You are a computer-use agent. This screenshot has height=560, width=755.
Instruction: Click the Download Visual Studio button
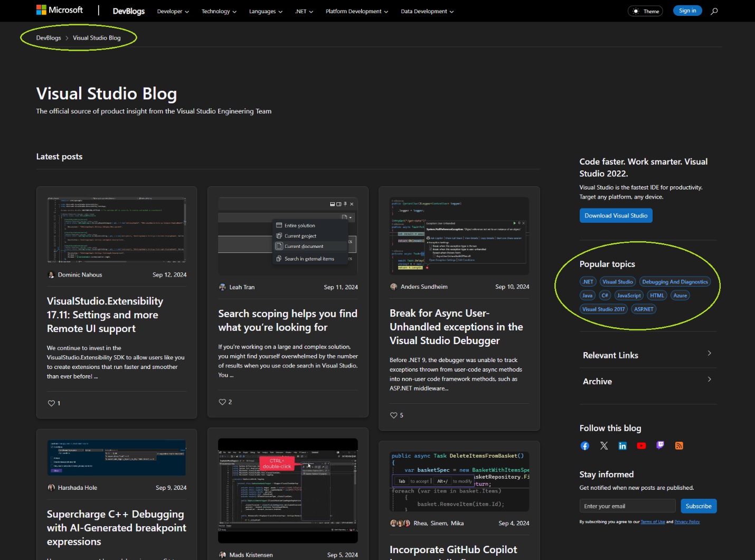(x=616, y=215)
